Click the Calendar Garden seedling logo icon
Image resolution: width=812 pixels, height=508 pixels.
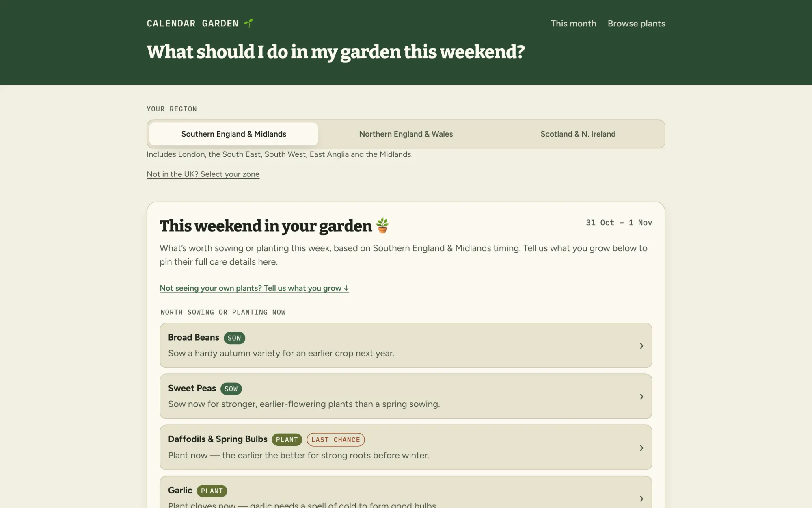pyautogui.click(x=248, y=23)
